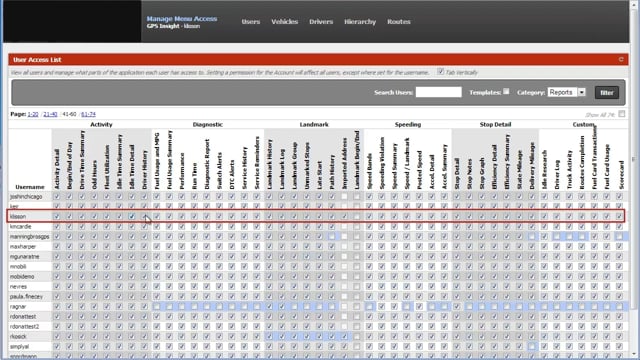The height and width of the screenshot is (360, 640).
Task: Open the Category dropdown showing Reports
Action: (x=567, y=92)
